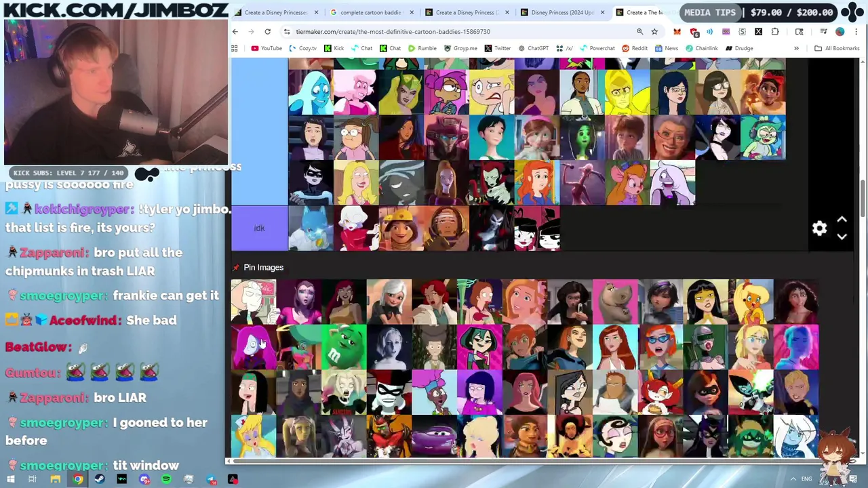Screen dimensions: 868x488
Task: Click the black X extension icon
Action: point(758,31)
